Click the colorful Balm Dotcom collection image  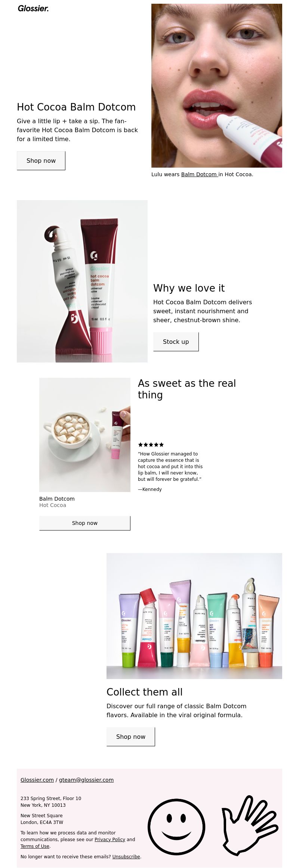click(x=194, y=616)
